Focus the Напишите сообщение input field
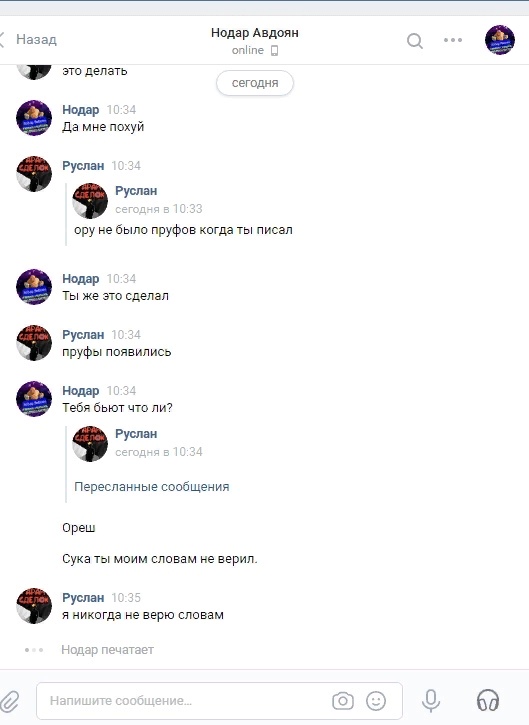Screen dimensions: 529x725 (x=219, y=701)
